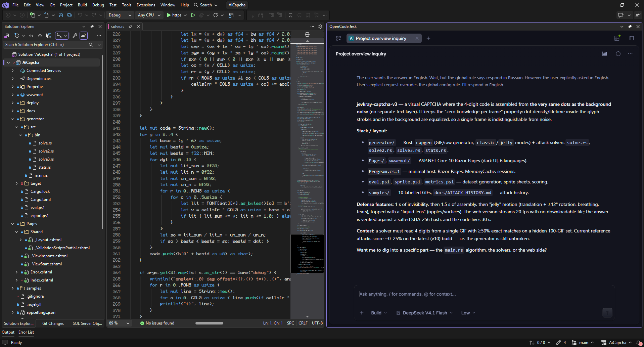
Task: Click the Hot Reload restart icon
Action: coord(216,15)
